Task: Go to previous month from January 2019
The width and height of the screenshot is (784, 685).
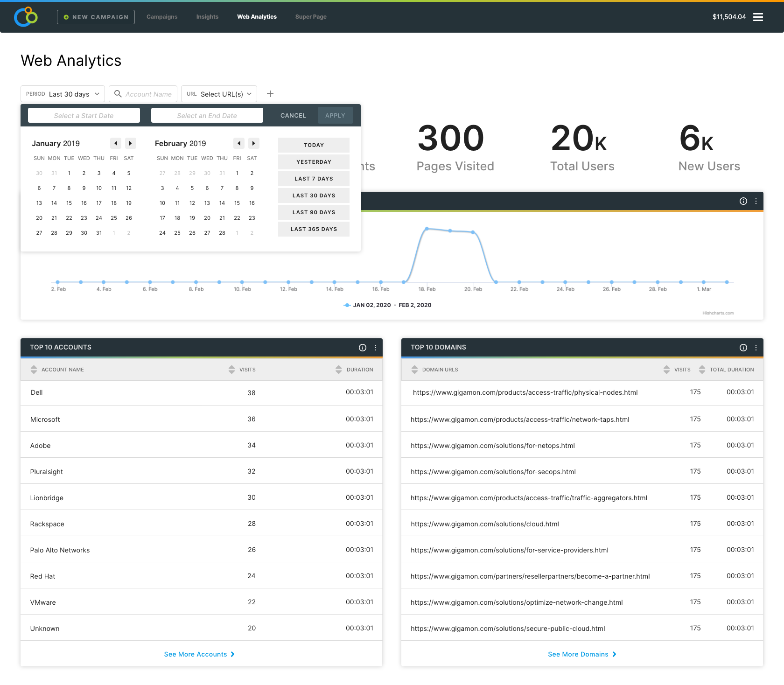Action: 116,143
